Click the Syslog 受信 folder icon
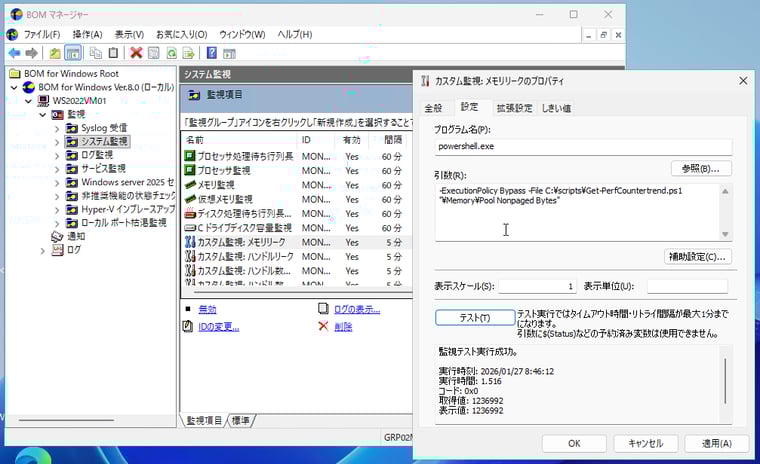Viewport: 760px width, 464px height. (72, 128)
